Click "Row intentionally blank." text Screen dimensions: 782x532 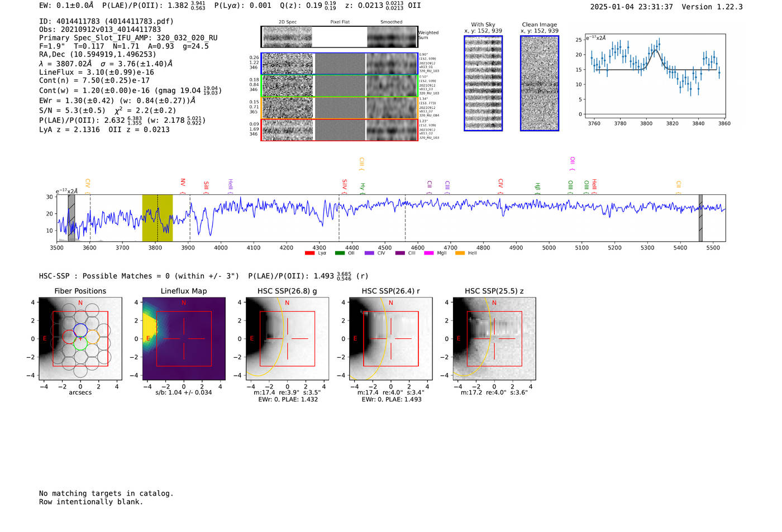coord(91,502)
